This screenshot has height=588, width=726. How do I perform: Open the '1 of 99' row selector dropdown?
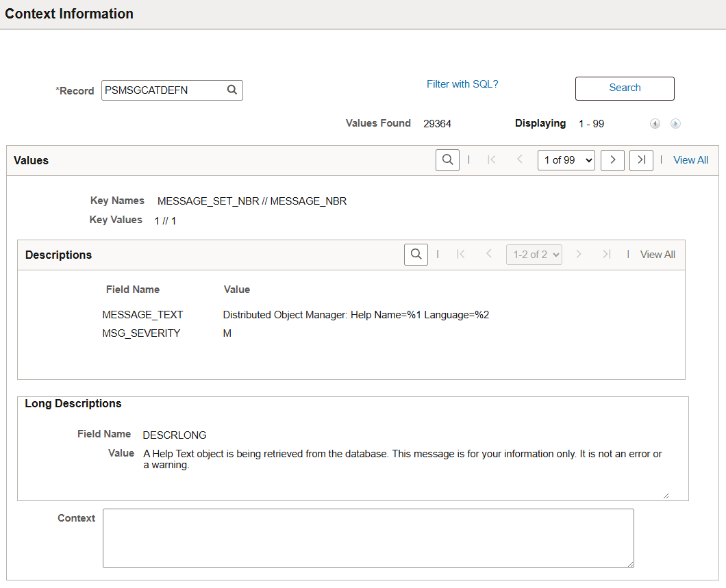coord(566,159)
